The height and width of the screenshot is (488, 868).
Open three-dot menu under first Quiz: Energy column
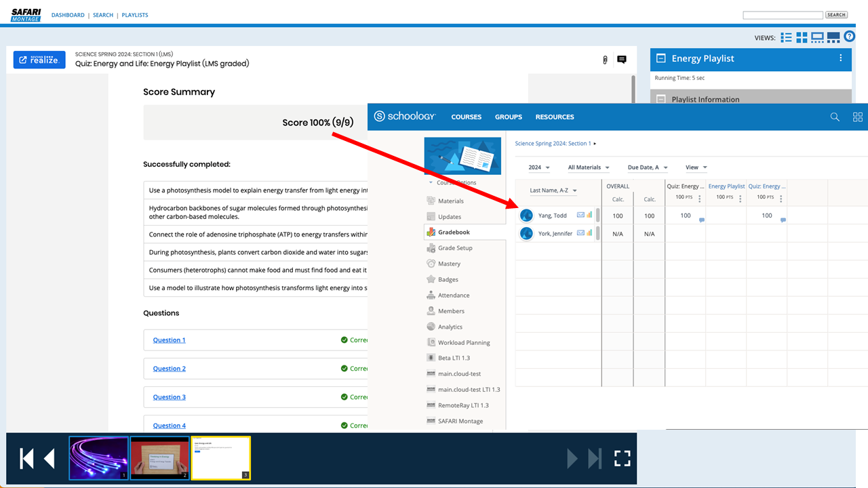pos(700,199)
